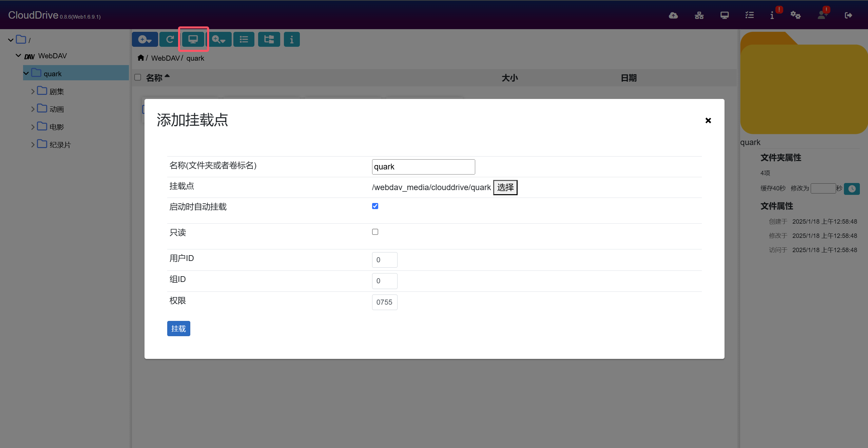
Task: Expand the 剧集 folder in tree
Action: [33, 91]
